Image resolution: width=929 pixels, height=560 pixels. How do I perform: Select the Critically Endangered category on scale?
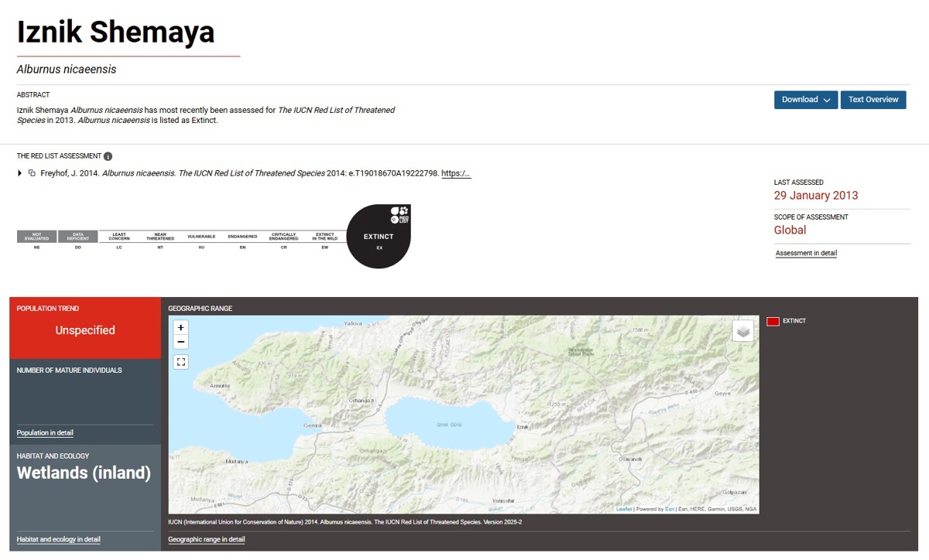[283, 237]
